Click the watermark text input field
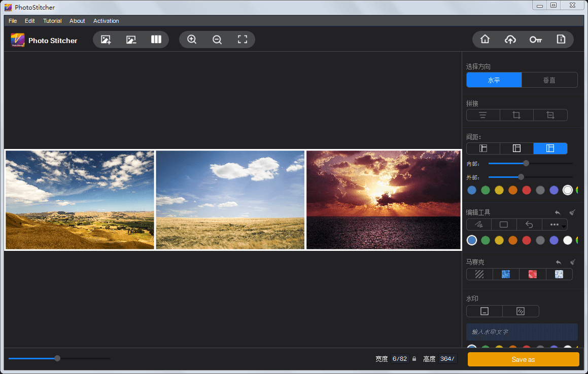This screenshot has height=374, width=588. coord(522,332)
